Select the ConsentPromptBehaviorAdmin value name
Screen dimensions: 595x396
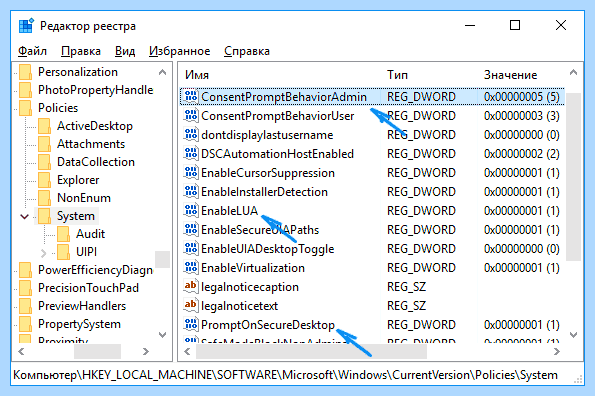pyautogui.click(x=284, y=97)
